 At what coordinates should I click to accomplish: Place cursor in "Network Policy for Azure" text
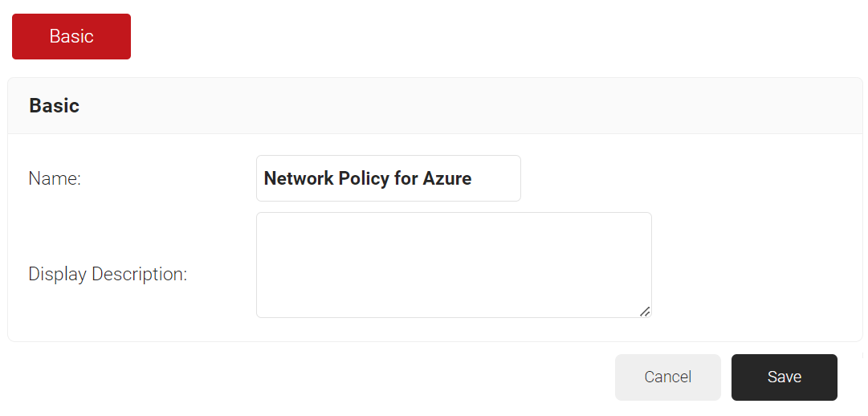point(368,178)
